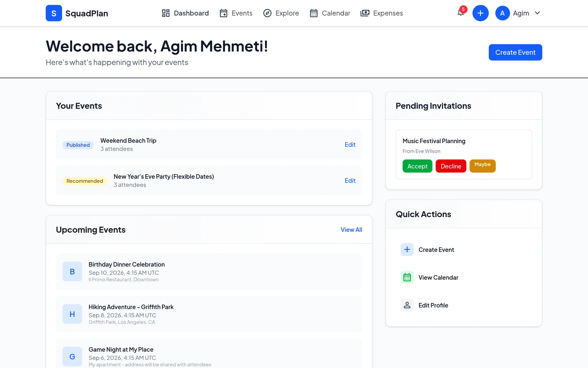Image resolution: width=588 pixels, height=368 pixels.
Task: Open Game Night at My Place title
Action: click(121, 350)
